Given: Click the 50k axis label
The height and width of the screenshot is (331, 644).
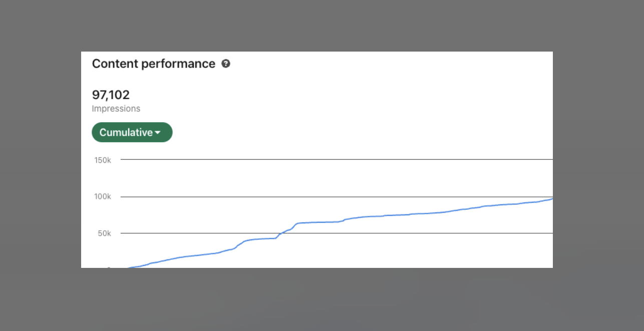Looking at the screenshot, I should [x=104, y=233].
